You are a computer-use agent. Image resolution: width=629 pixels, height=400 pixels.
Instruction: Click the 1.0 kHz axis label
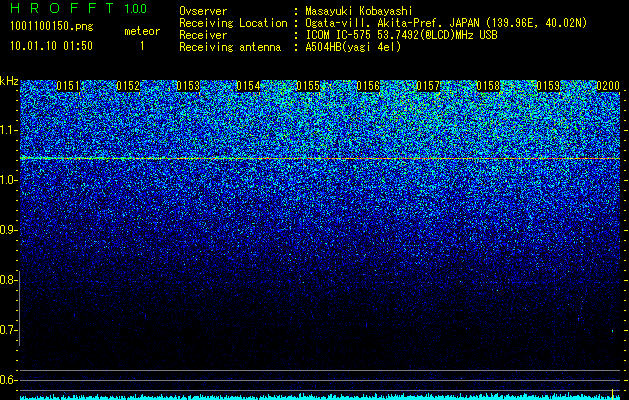point(8,180)
